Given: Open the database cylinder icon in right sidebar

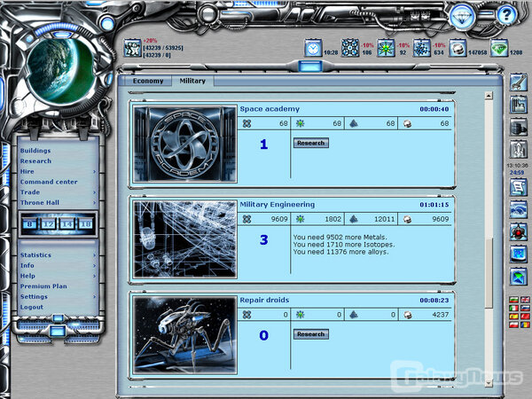Looking at the screenshot, I should coord(519,127).
